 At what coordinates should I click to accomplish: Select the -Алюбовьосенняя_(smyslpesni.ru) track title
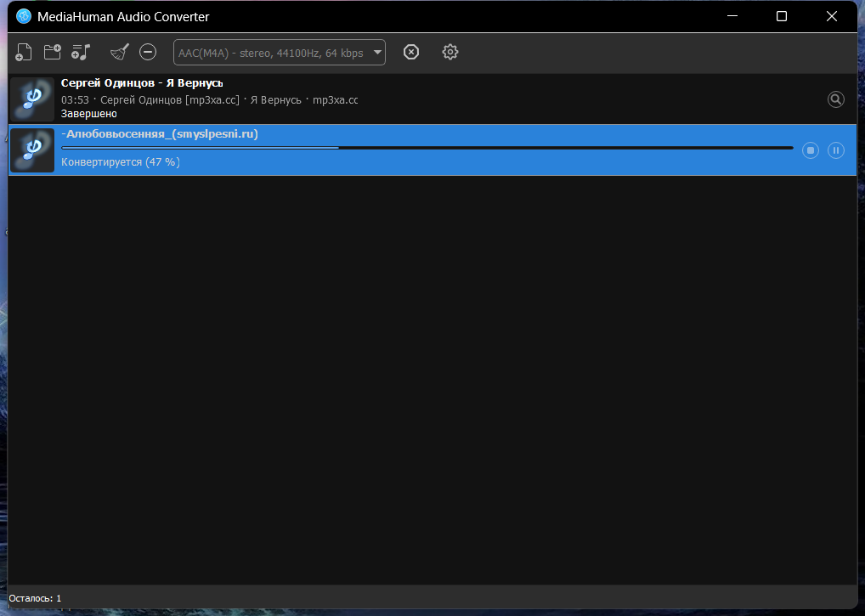(160, 134)
